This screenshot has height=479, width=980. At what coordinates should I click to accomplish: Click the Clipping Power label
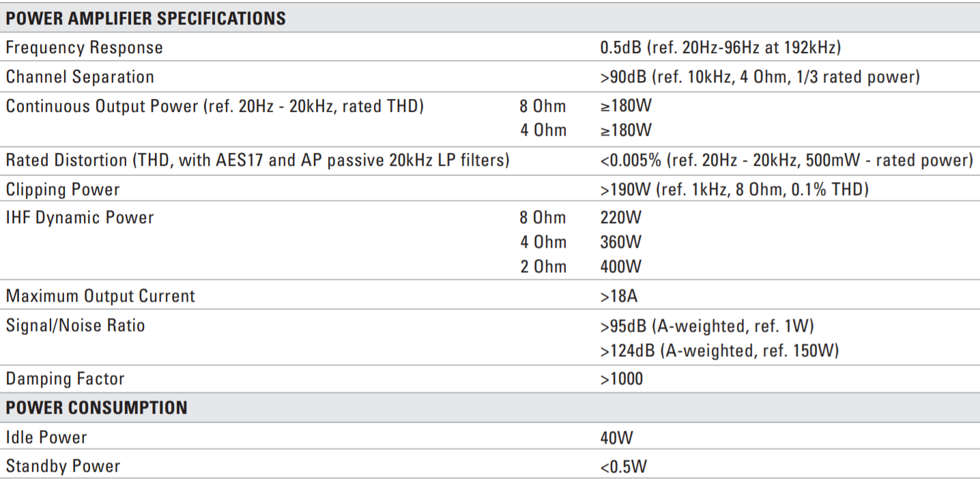pos(63,190)
